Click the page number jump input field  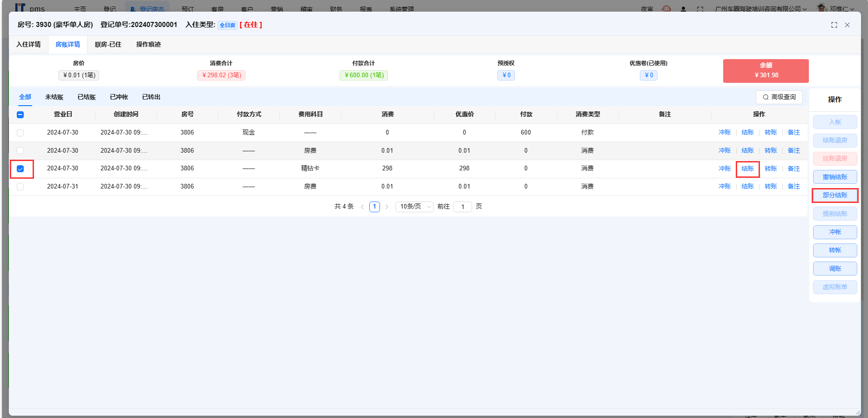pyautogui.click(x=463, y=207)
